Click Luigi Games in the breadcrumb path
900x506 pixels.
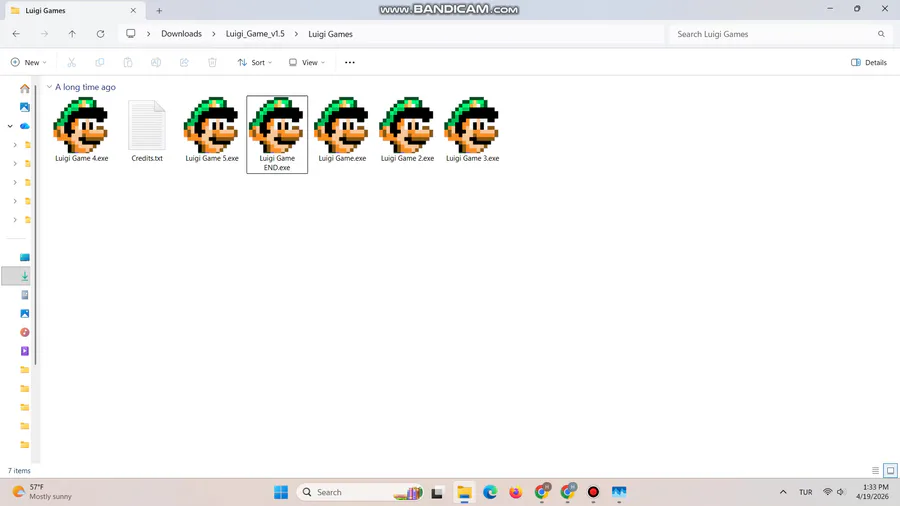pyautogui.click(x=331, y=34)
